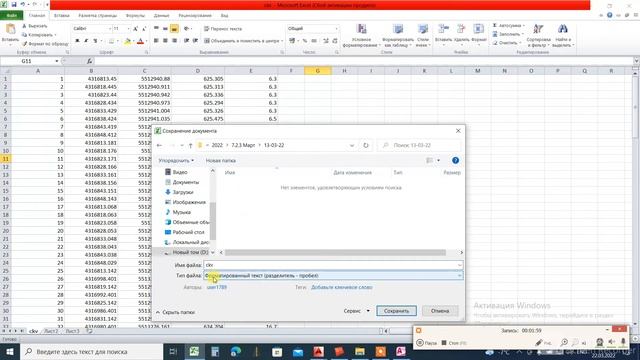Open Sort and Filter (Сортировка и фильтр)
The width and height of the screenshot is (640, 360).
pyautogui.click(x=538, y=36)
